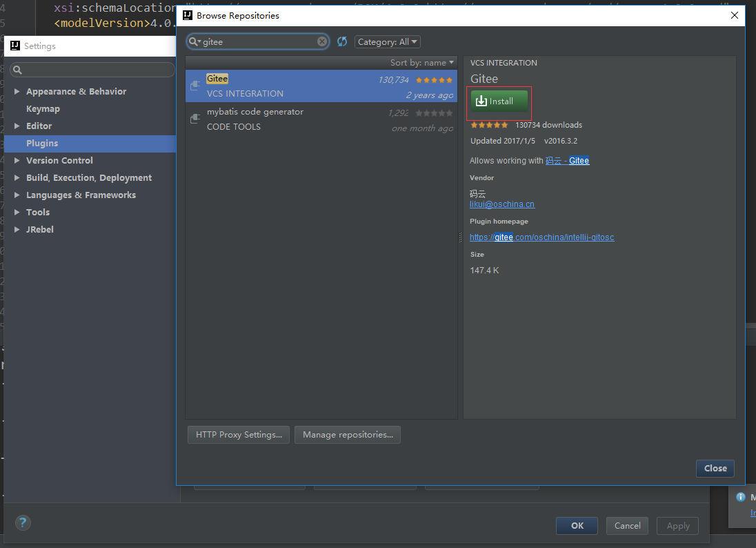Click the notification info icon
Viewport: 756px width, 548px height.
(741, 497)
